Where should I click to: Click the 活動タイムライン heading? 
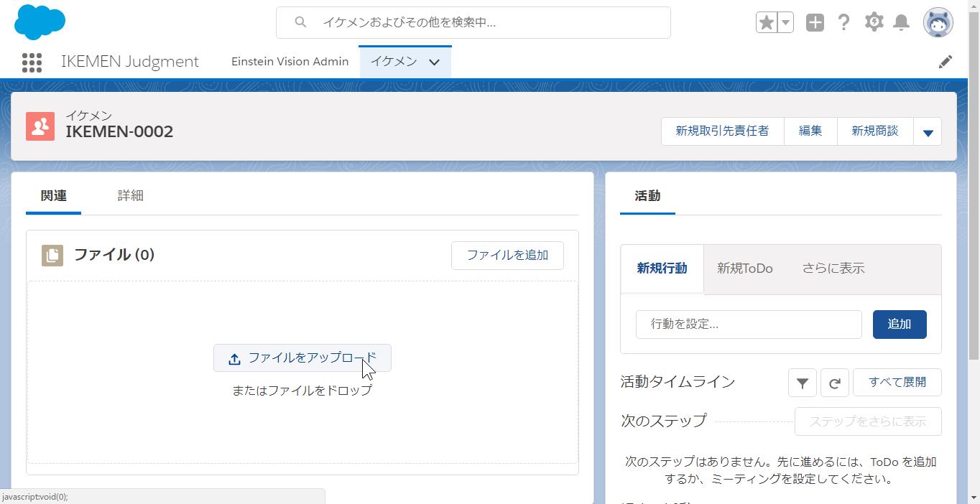[678, 382]
